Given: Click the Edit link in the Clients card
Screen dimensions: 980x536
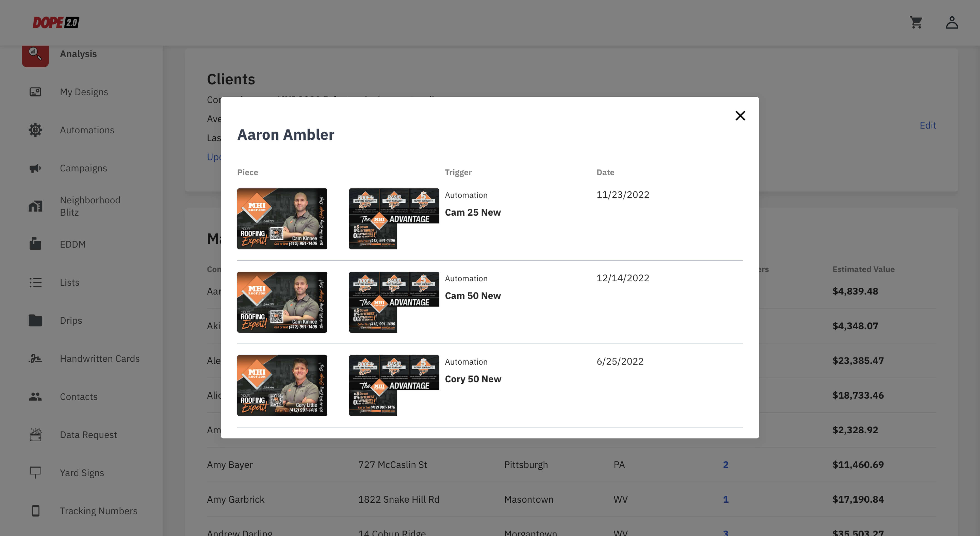Looking at the screenshot, I should 928,125.
